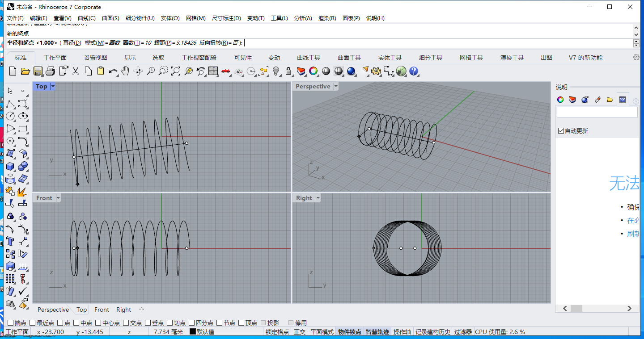Viewport: 644px width, 339px height.
Task: Select the solid Box tool
Action: click(x=10, y=166)
